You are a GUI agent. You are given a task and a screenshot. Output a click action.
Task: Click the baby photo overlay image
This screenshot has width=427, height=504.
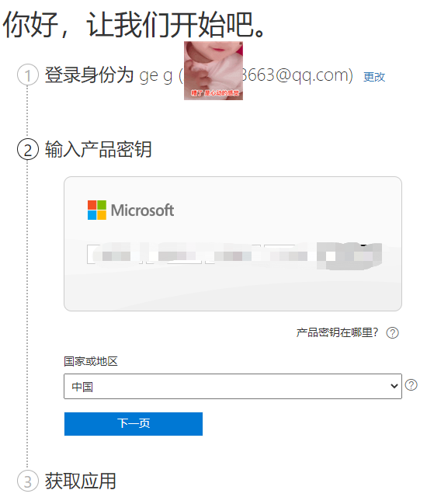click(x=213, y=71)
